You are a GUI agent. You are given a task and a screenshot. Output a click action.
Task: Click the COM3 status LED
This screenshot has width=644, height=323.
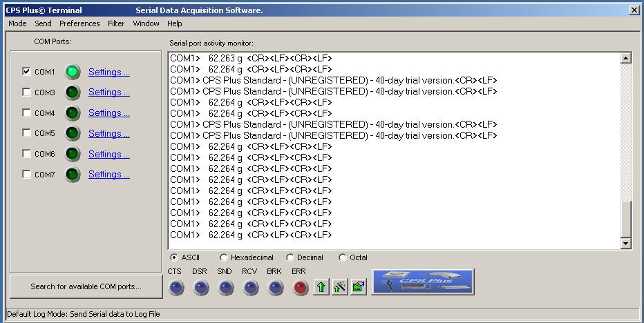(73, 92)
